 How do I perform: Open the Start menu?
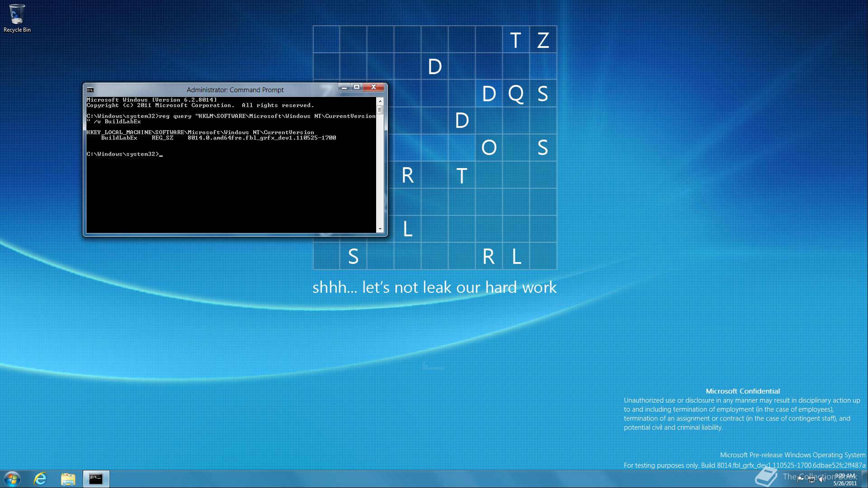pyautogui.click(x=12, y=479)
